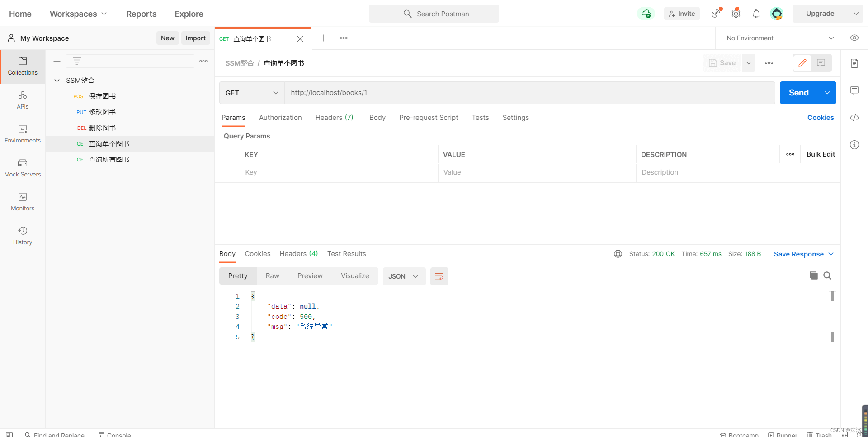
Task: Select the Raw response view tab
Action: (272, 276)
